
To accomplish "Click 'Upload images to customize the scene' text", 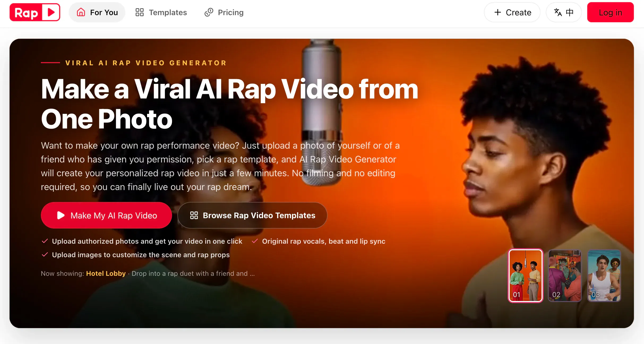I will [x=141, y=255].
